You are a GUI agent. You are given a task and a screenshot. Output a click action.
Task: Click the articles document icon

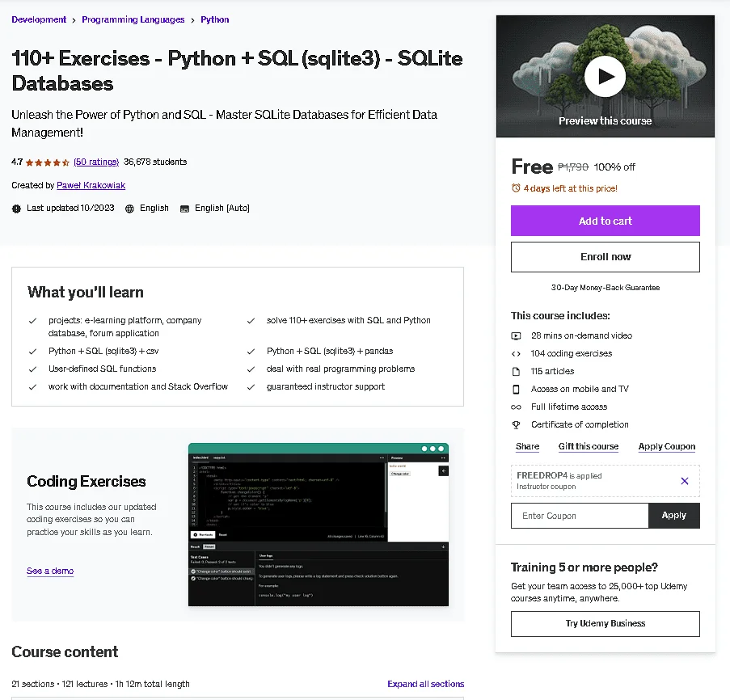point(516,371)
